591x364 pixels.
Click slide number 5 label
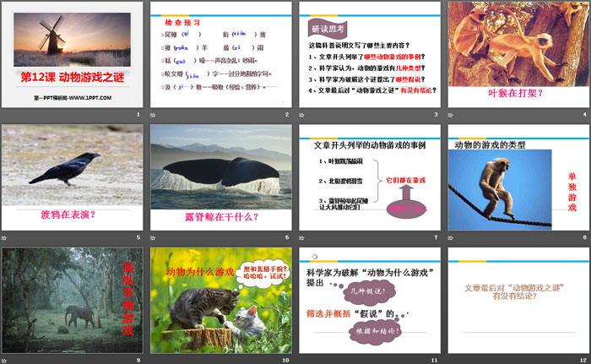[x=138, y=237]
